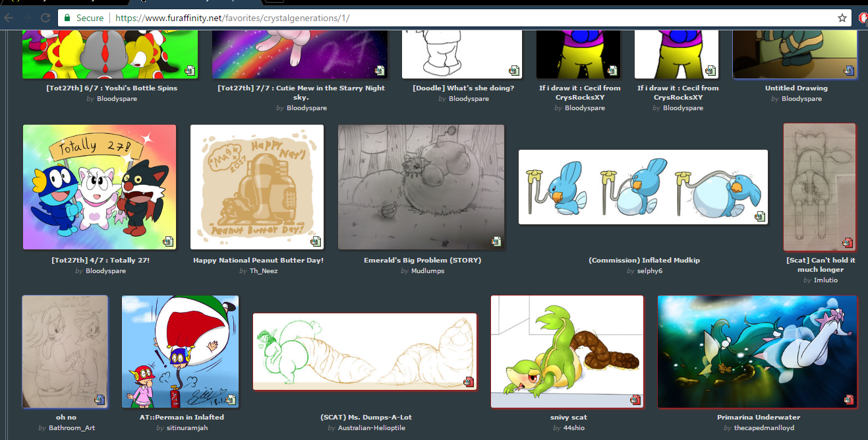Image resolution: width=868 pixels, height=440 pixels.
Task: Open the Primarina Underwater thumbnail
Action: (x=757, y=352)
